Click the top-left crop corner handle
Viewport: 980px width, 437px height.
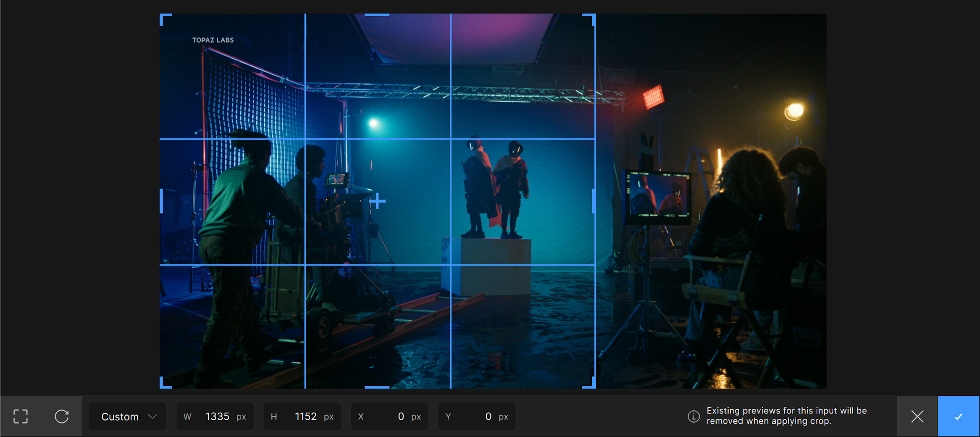(x=165, y=19)
